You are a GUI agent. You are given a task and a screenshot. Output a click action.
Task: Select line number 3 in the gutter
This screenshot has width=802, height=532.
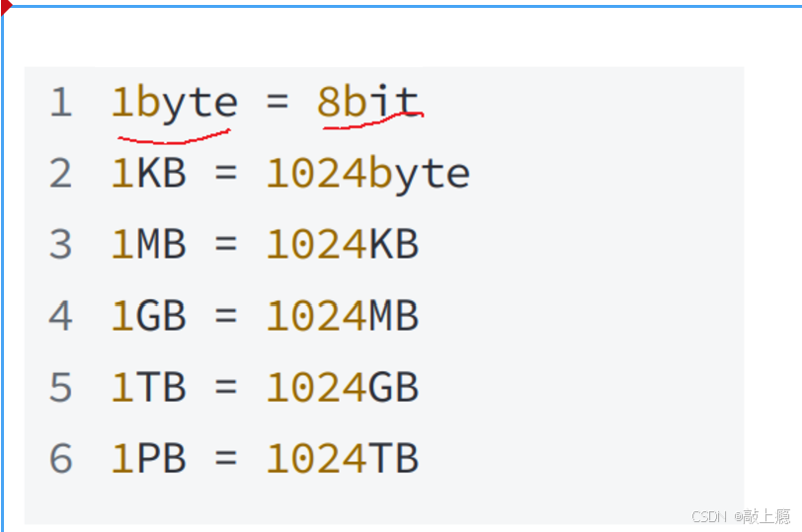point(61,245)
